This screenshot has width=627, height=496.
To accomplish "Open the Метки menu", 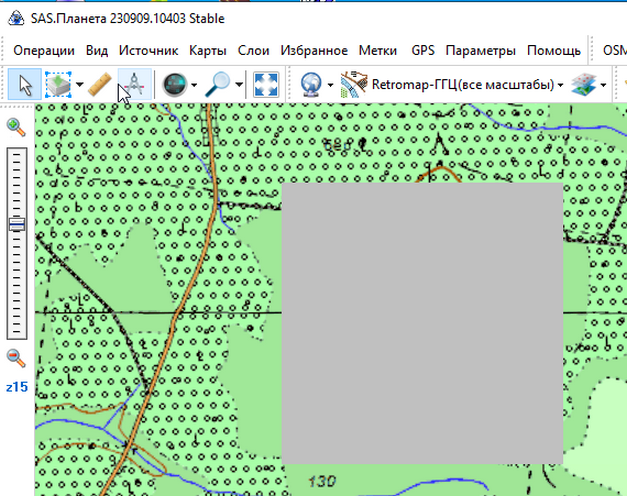I will pos(379,50).
